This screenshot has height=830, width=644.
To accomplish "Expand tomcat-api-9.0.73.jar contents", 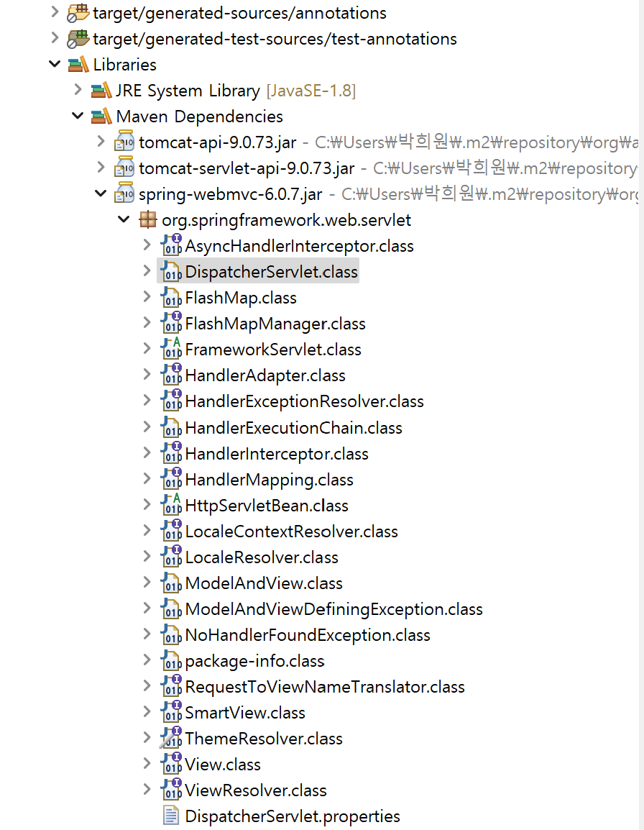I will [x=101, y=142].
